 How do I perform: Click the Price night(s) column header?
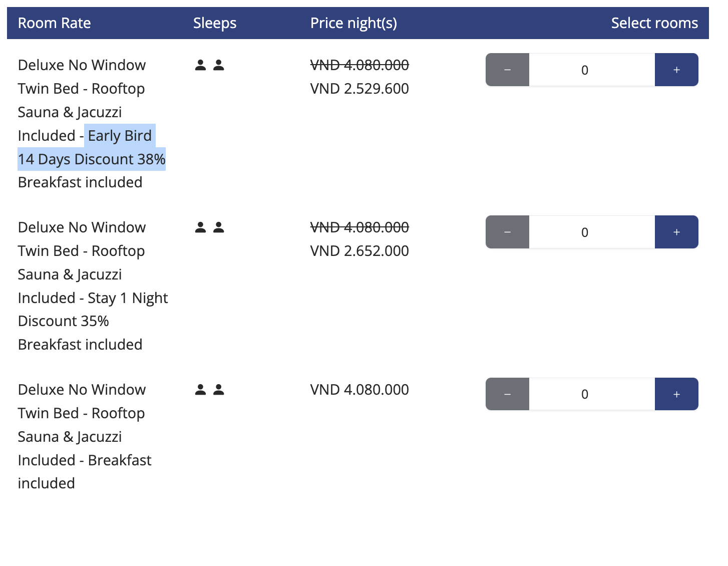tap(353, 23)
